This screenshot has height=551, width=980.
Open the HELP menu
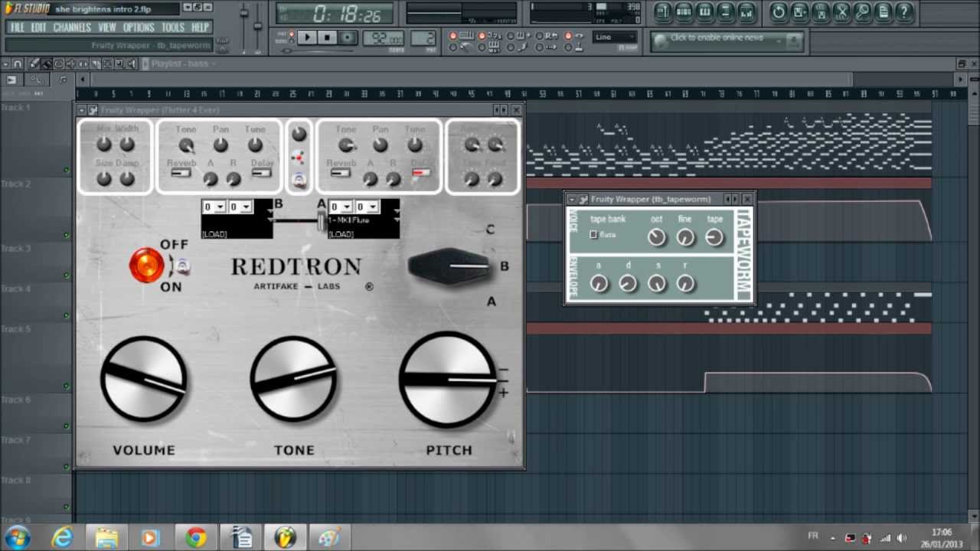(x=200, y=28)
